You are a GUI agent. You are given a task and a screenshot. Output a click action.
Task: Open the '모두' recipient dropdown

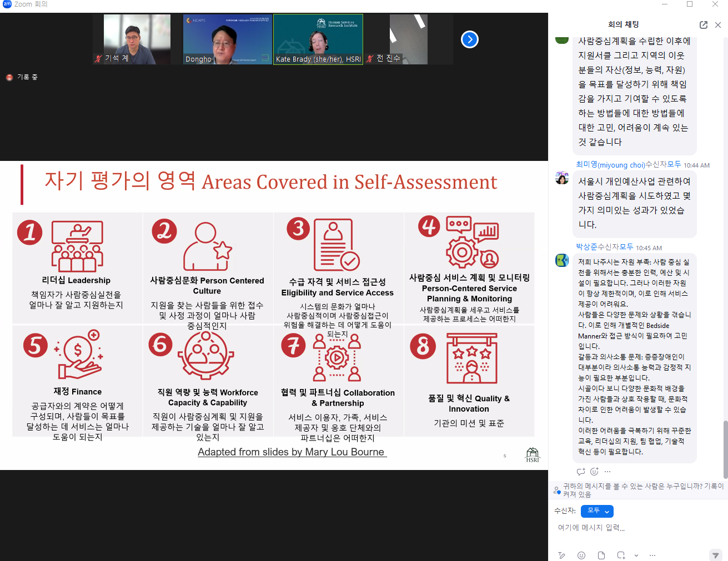(597, 511)
